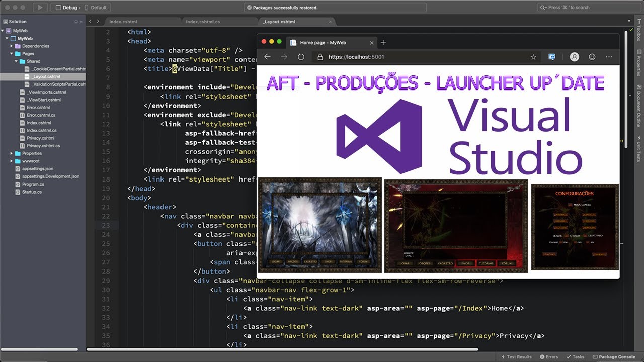Open the Package Console pad

click(614, 357)
